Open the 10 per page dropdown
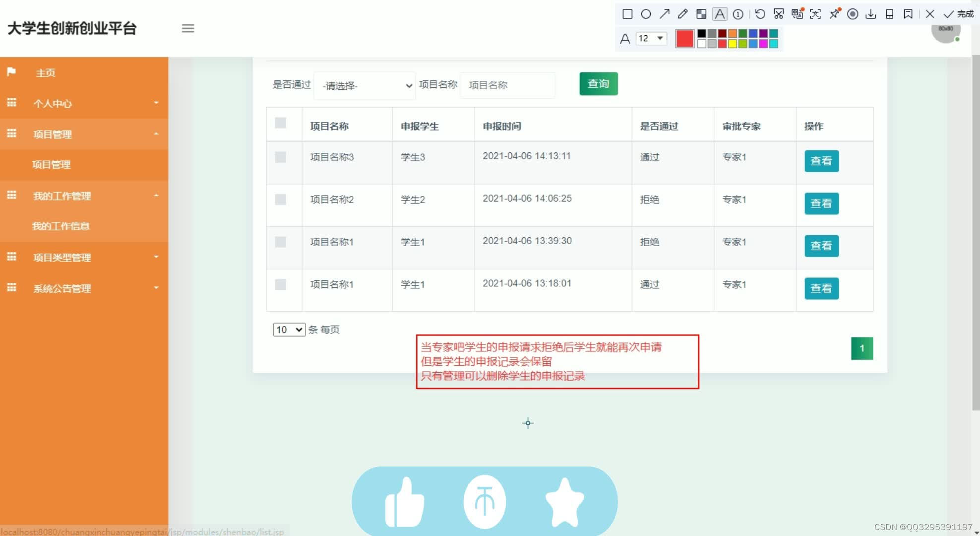Viewport: 980px width, 536px height. click(289, 330)
